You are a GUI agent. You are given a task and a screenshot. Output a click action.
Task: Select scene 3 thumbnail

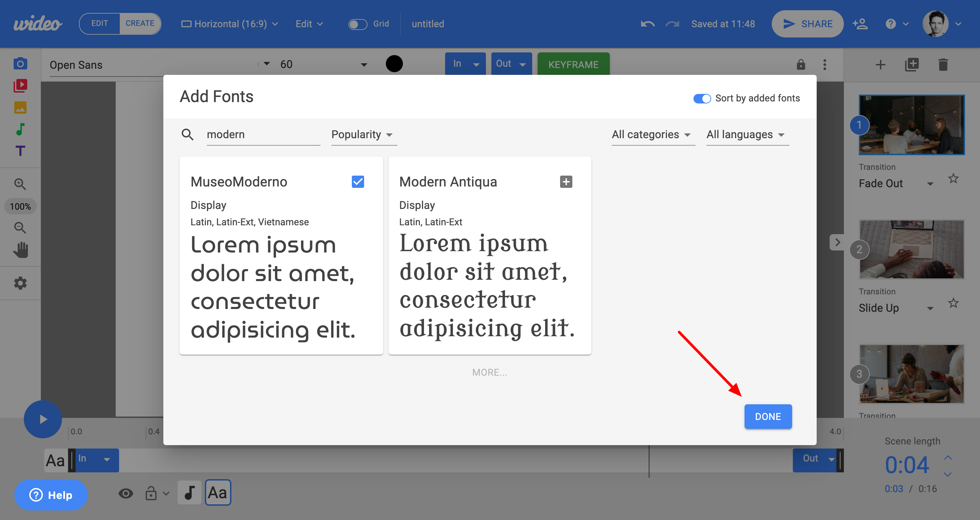912,374
